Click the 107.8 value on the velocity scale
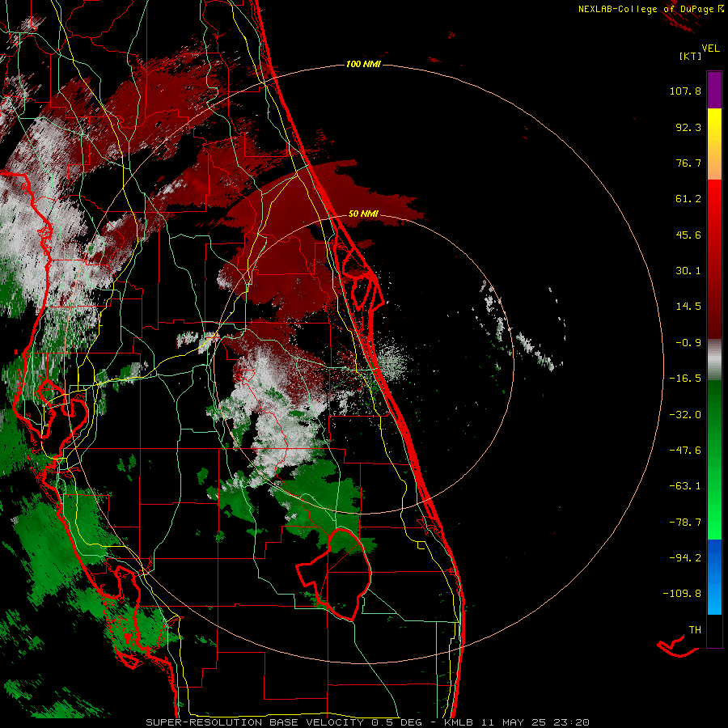This screenshot has height=728, width=728. [685, 91]
